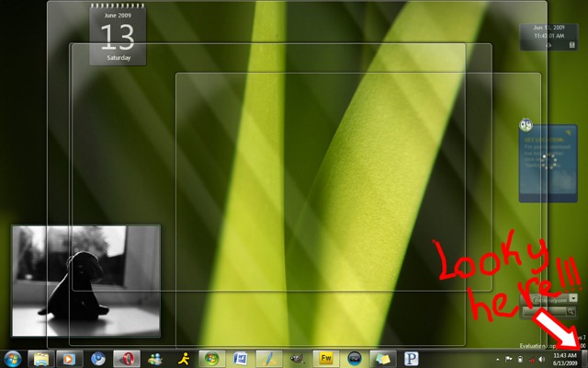Open the Action Center flag icon
Screen dimensions: 588x368
click(x=509, y=360)
